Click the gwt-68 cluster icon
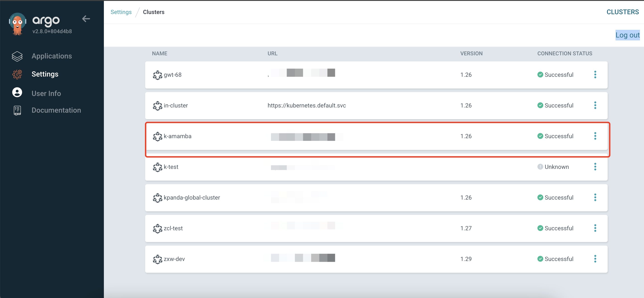 pos(158,75)
